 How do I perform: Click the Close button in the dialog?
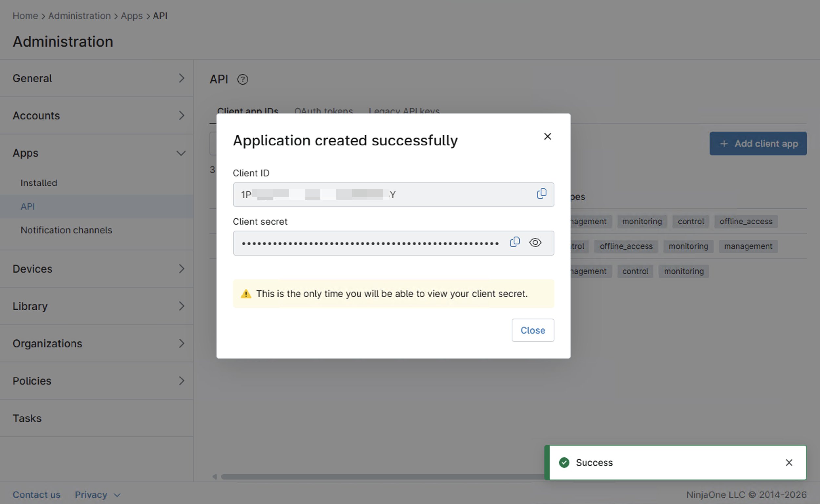click(533, 330)
